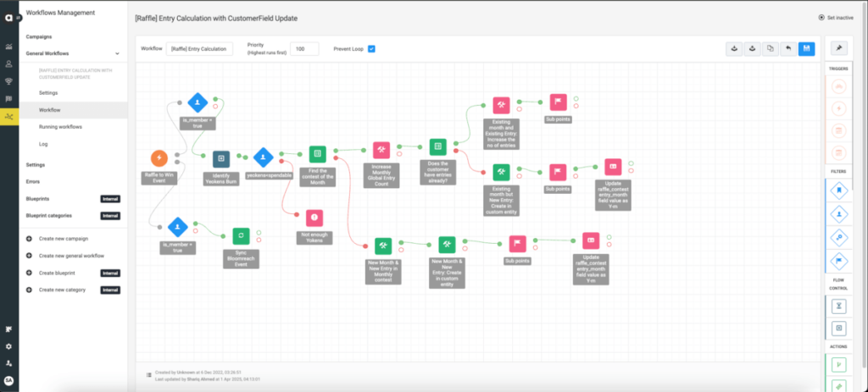
Task: Click Create new campaign
Action: click(x=63, y=239)
